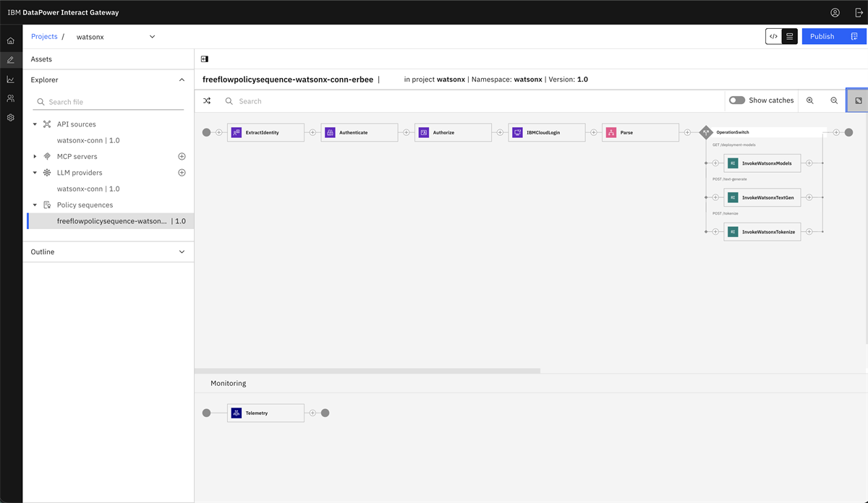This screenshot has height=503, width=868.
Task: Click plus connector before ExtractIdentity
Action: [219, 132]
